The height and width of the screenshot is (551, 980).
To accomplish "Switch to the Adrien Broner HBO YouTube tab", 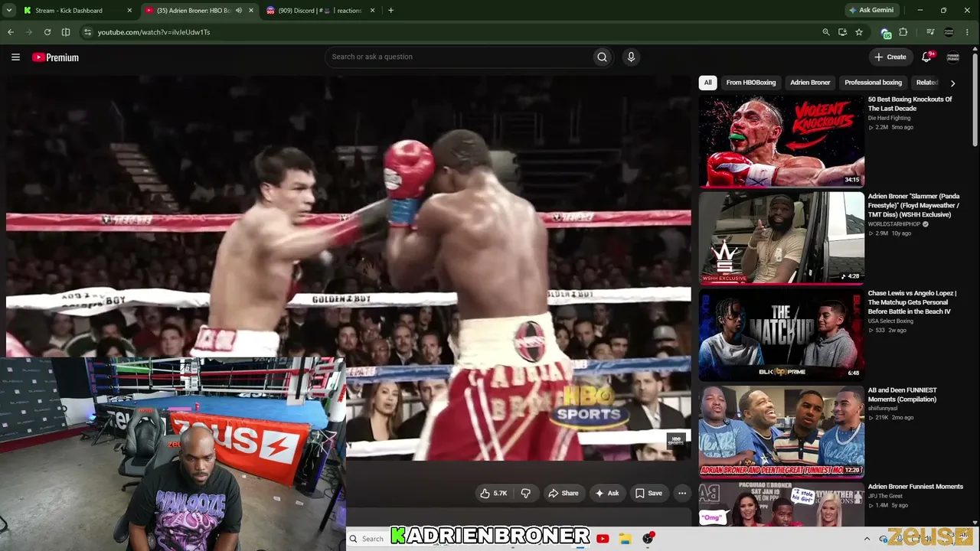I will pyautogui.click(x=194, y=11).
